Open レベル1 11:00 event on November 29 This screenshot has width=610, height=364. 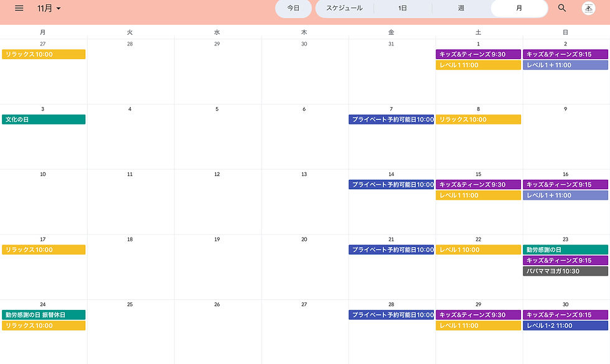(x=478, y=325)
